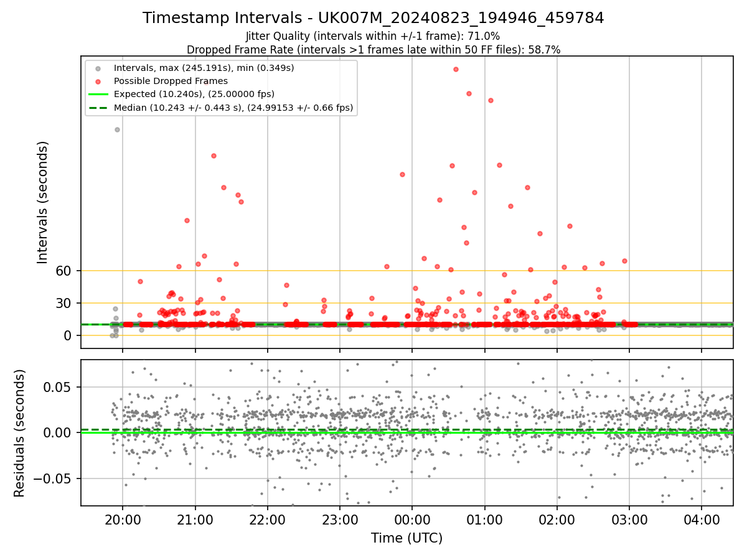The height and width of the screenshot is (560, 747).
Task: Click the 'Median (10.243 +/- 0.443 s)' legend entry
Action: click(x=233, y=108)
